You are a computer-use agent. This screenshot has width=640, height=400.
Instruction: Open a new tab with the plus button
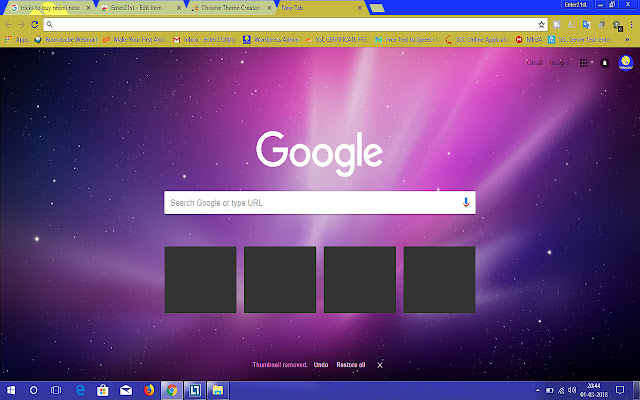[x=377, y=8]
